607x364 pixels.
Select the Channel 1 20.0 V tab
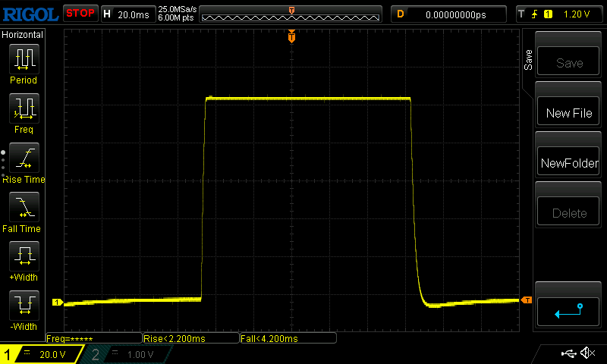click(42, 354)
